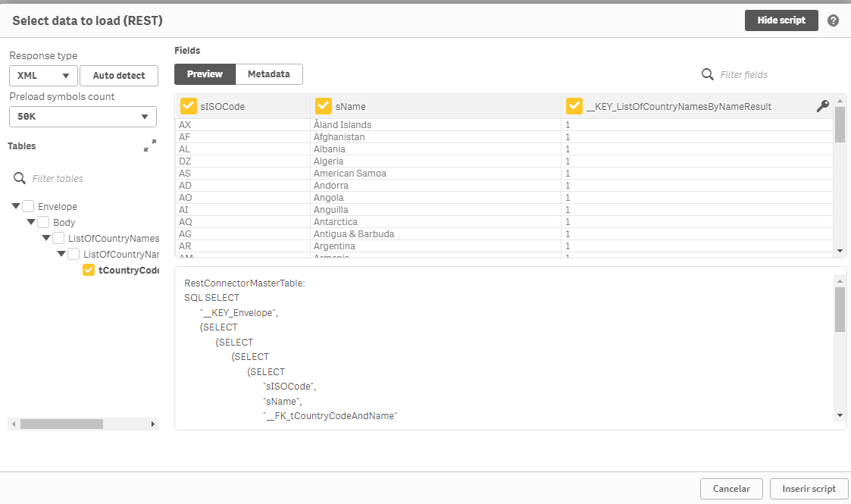
Task: Click the preview table vertical scrollbar thumb
Action: coord(840,124)
